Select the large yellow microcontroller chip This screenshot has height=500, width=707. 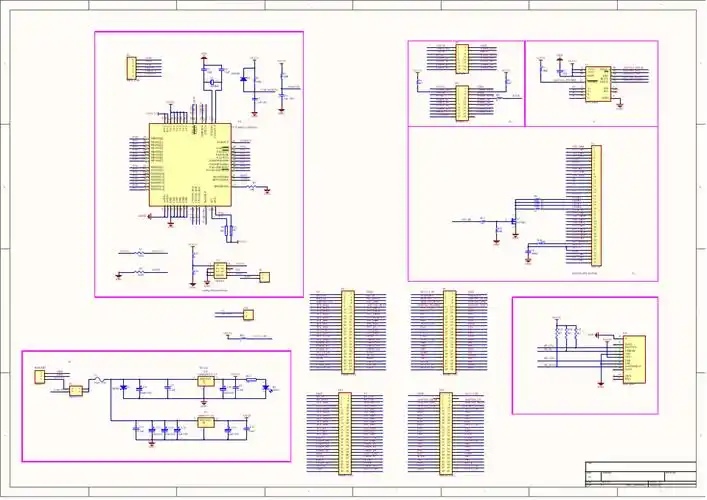click(x=190, y=166)
